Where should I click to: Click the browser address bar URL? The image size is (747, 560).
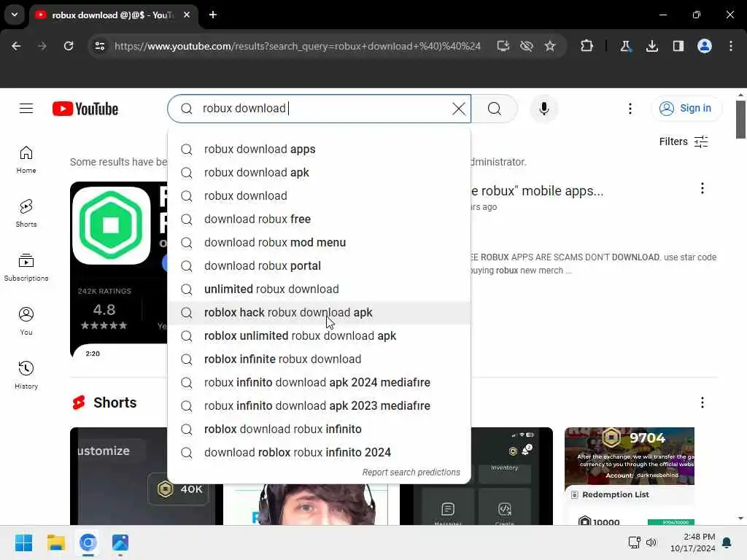coord(298,46)
